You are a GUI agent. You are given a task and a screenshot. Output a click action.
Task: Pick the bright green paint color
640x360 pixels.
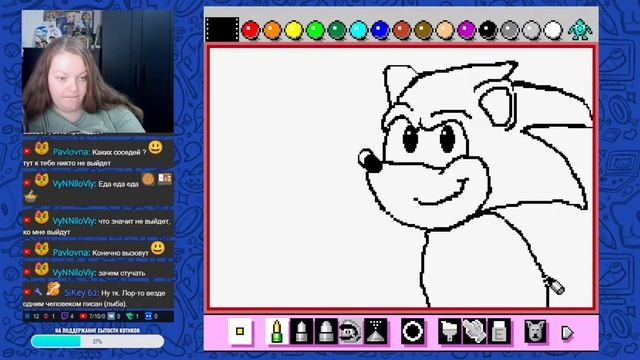(x=315, y=30)
